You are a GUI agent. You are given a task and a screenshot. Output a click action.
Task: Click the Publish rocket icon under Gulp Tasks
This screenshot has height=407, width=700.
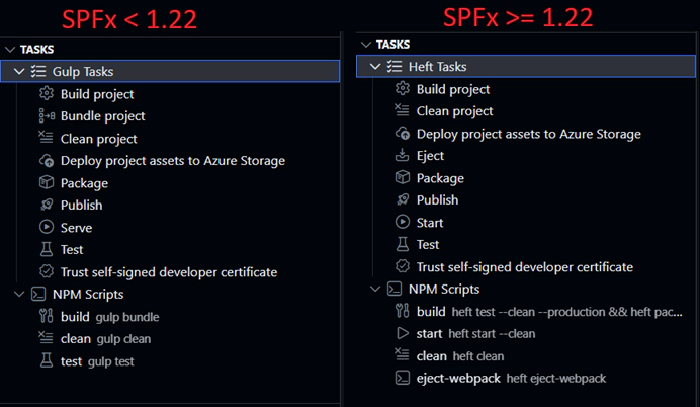click(46, 204)
